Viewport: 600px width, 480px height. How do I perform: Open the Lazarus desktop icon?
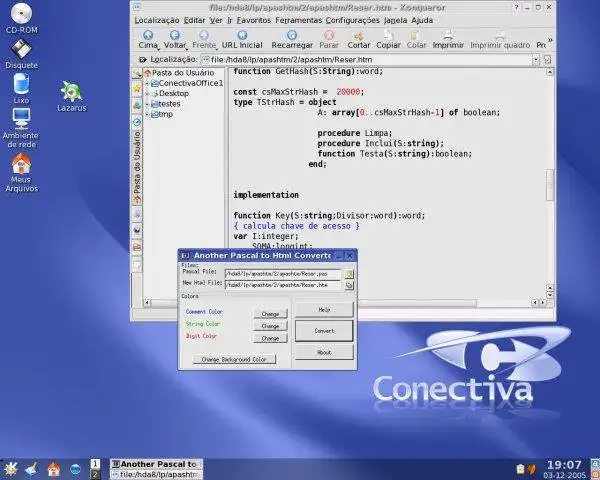72,96
